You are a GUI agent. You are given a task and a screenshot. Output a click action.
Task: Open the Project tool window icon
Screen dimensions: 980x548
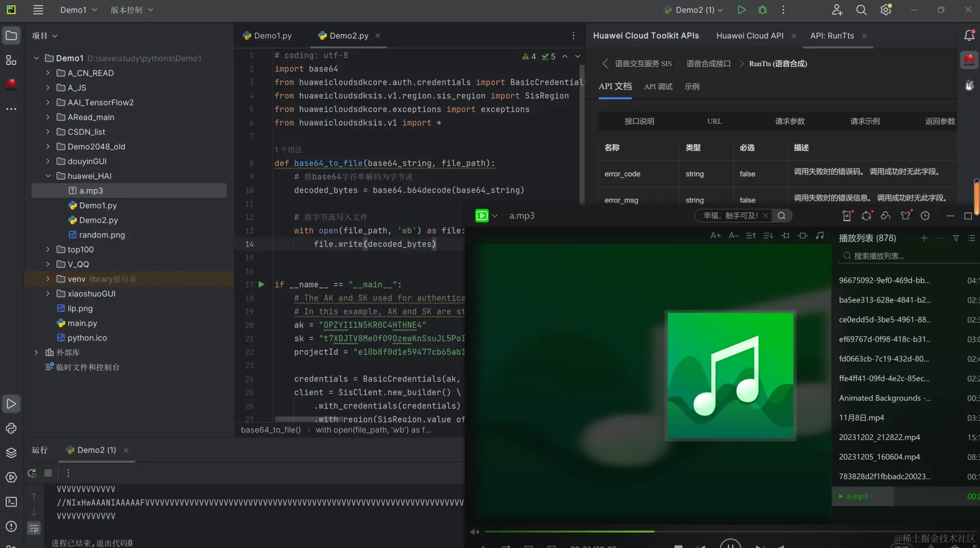point(11,36)
